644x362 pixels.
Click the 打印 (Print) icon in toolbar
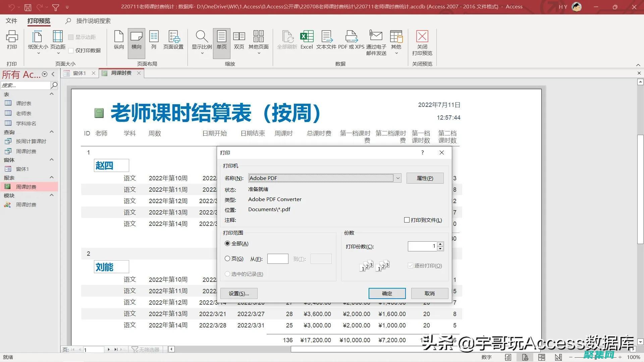12,39
